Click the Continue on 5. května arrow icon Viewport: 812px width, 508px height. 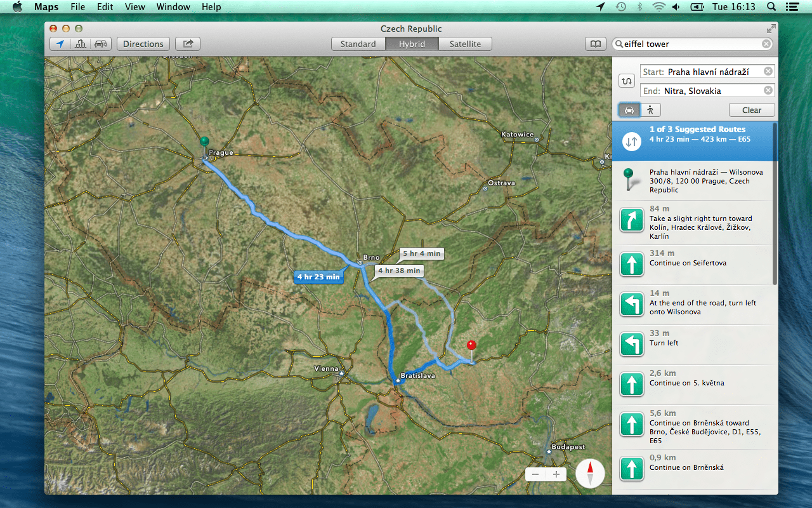pos(631,384)
